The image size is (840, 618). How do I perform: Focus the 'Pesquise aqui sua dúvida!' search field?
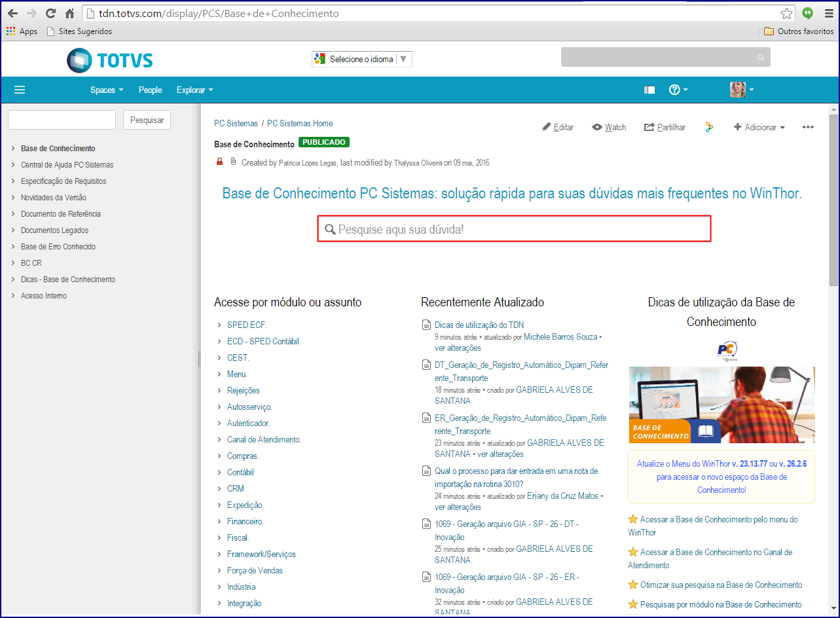point(514,229)
